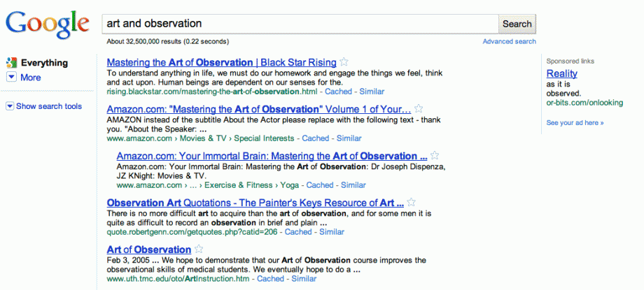644x290 pixels.
Task: Open Cached link for Amazon Yoga result
Action: pyautogui.click(x=319, y=185)
